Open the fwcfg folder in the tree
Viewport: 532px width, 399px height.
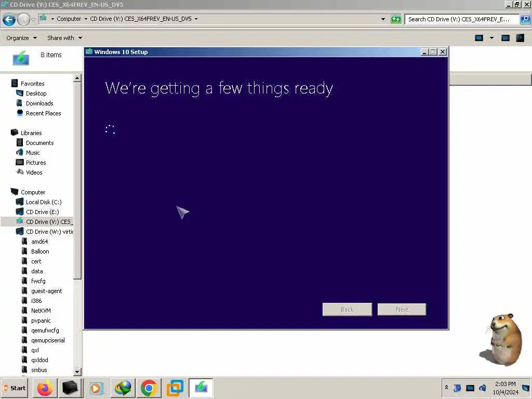[x=38, y=281]
